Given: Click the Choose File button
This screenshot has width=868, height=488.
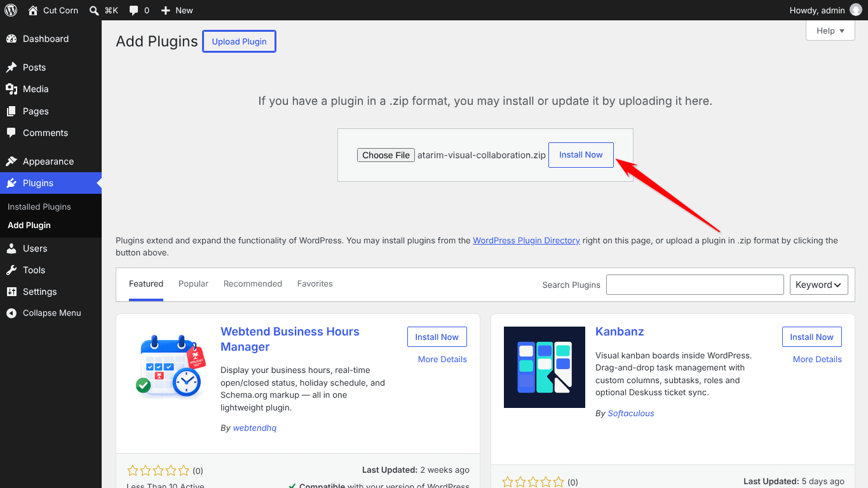Looking at the screenshot, I should [386, 155].
